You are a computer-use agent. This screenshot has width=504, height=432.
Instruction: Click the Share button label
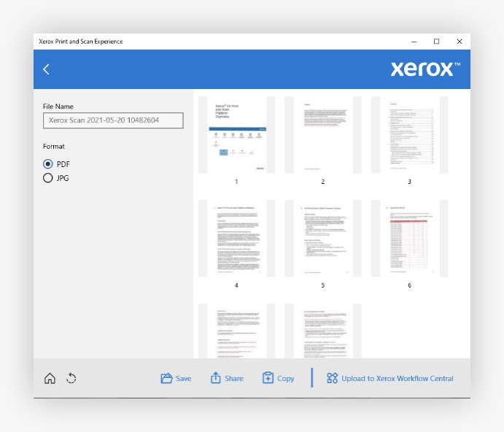(x=234, y=379)
